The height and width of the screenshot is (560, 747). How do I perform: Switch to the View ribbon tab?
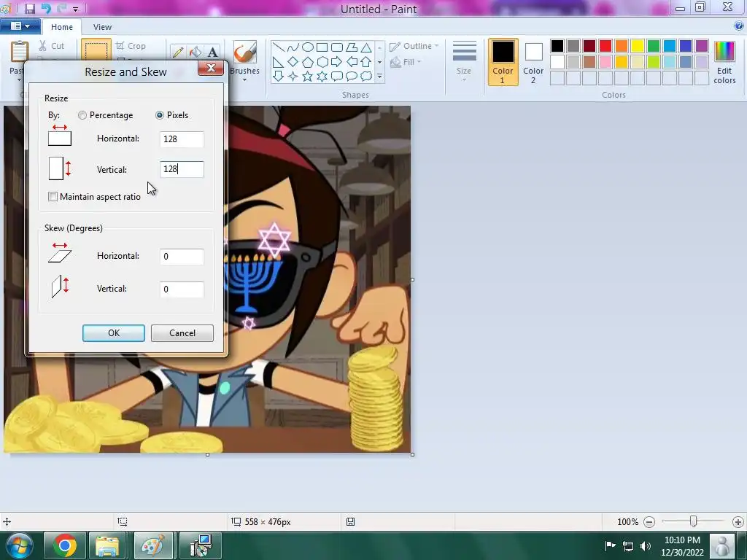[102, 27]
